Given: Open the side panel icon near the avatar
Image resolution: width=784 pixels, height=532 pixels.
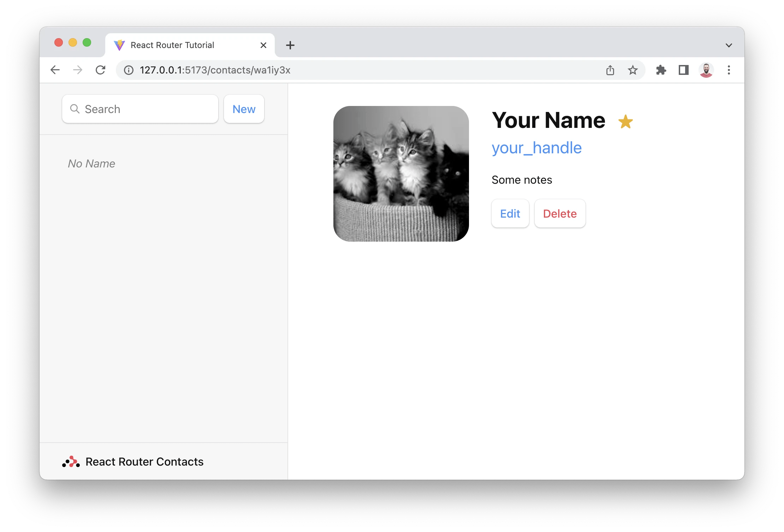Looking at the screenshot, I should point(683,70).
